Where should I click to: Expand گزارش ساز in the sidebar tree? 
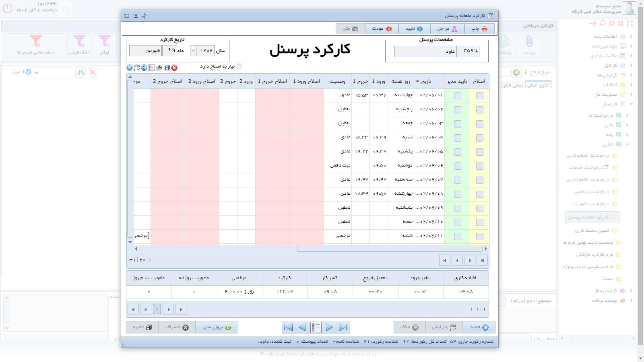[631, 290]
